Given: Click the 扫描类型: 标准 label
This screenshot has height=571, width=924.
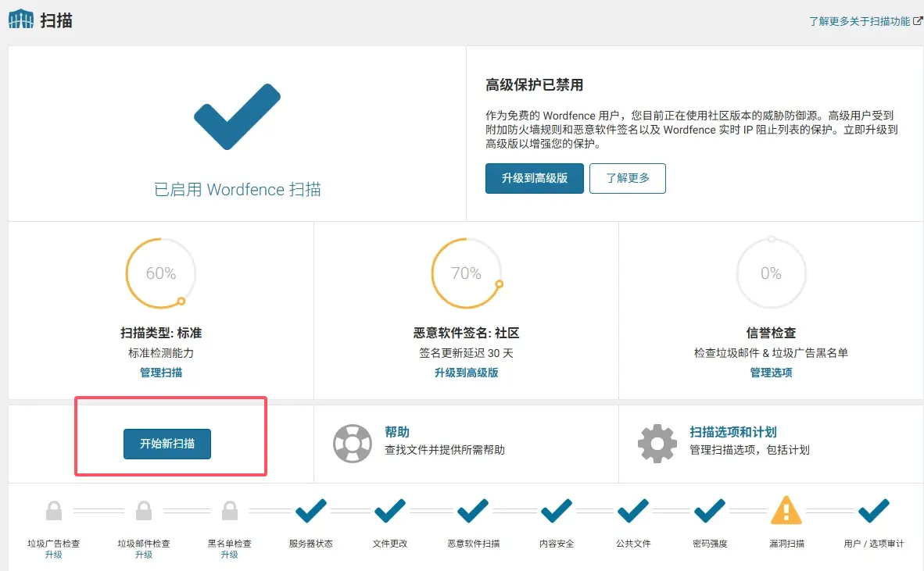Looking at the screenshot, I should pos(161,334).
